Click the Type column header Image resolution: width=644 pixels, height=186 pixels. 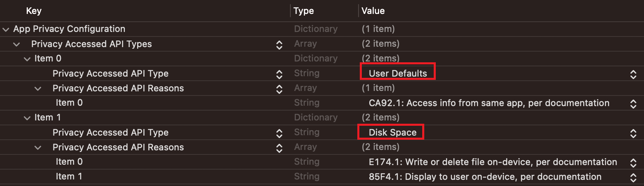tap(304, 11)
